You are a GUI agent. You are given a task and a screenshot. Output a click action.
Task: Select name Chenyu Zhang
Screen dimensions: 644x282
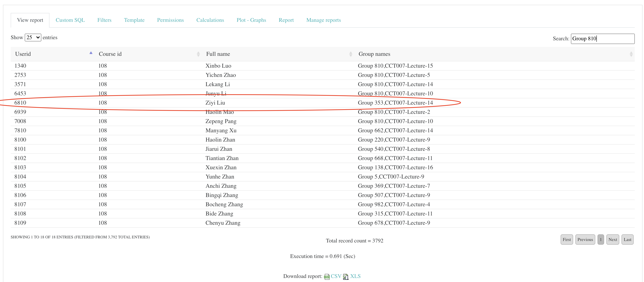click(x=223, y=223)
